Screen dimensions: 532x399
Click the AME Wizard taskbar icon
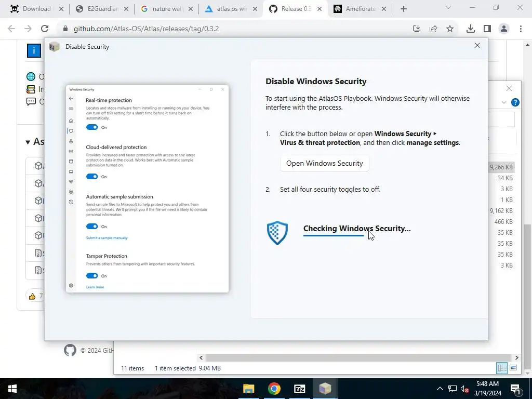325,389
